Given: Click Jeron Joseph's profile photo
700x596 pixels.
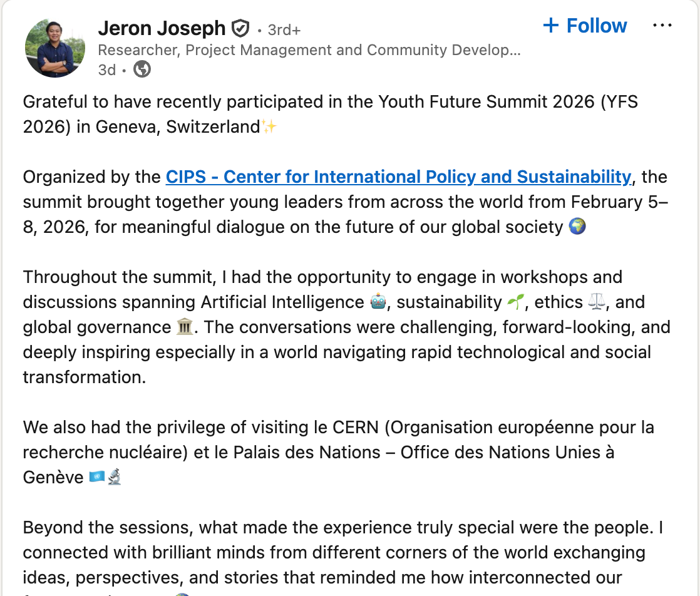Looking at the screenshot, I should tap(54, 48).
